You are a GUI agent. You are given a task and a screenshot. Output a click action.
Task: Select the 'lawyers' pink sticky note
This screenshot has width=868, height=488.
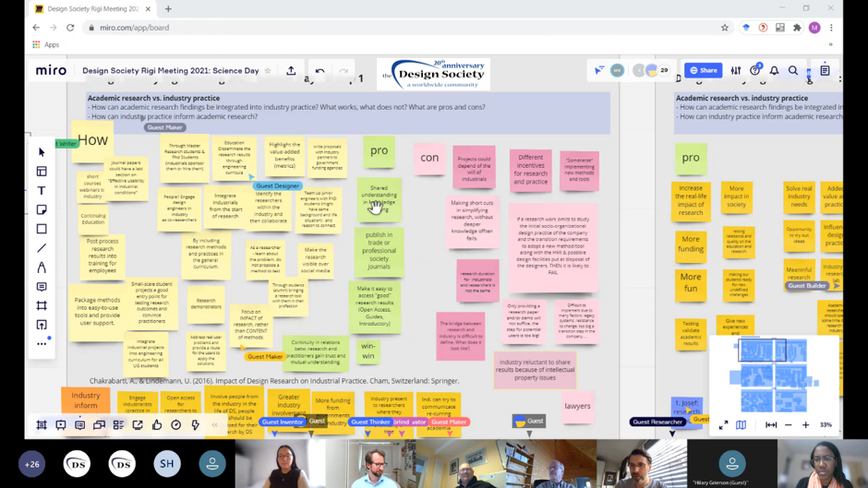[577, 406]
